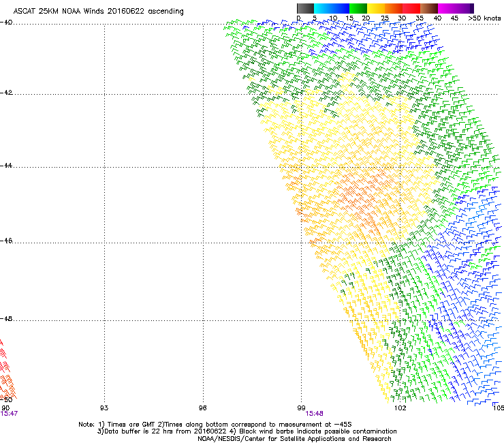Click the magenta 40-45 knots legend swatch

(447, 8)
